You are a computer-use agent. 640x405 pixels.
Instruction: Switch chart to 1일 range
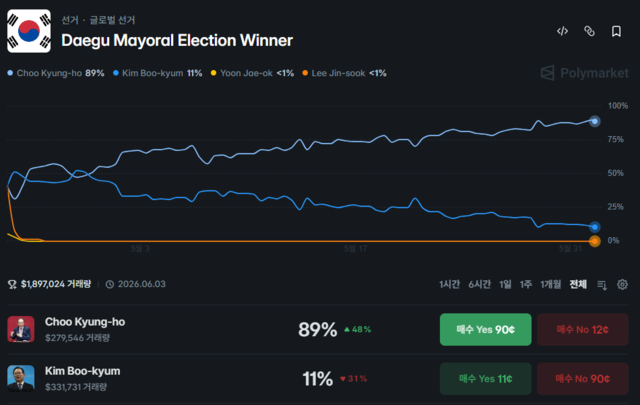[x=505, y=284]
